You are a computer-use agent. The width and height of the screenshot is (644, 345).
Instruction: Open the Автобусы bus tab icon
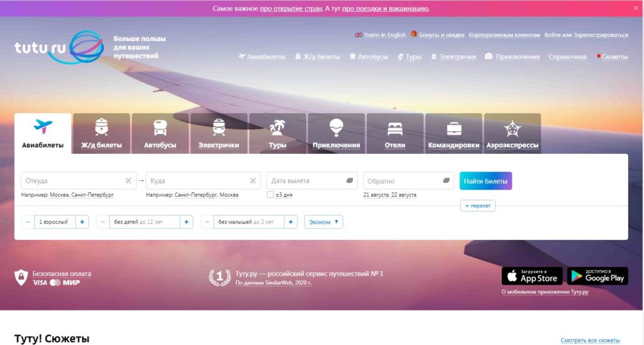pos(160,128)
